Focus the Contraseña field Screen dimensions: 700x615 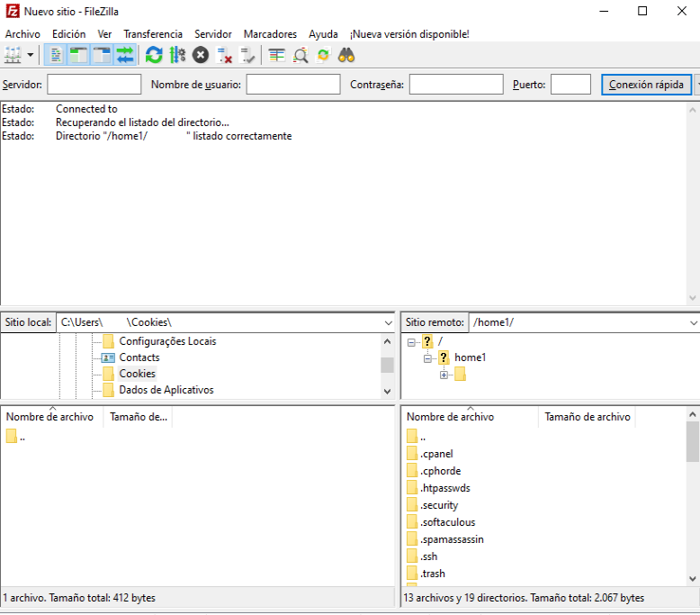click(456, 85)
